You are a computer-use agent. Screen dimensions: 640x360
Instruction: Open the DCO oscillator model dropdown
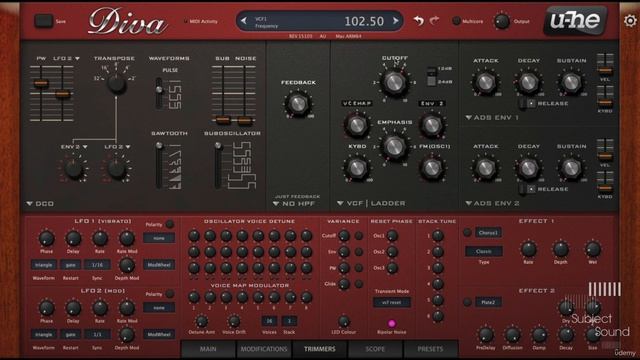click(40, 204)
